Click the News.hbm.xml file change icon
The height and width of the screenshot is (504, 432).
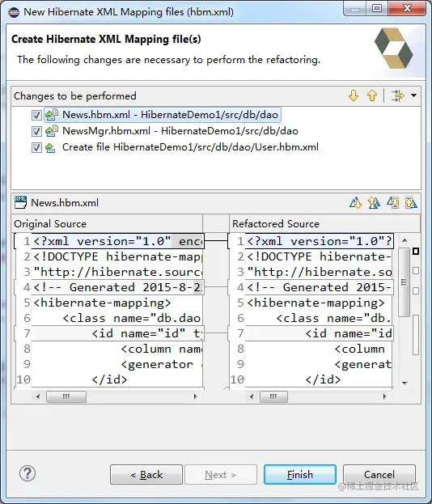tap(52, 115)
